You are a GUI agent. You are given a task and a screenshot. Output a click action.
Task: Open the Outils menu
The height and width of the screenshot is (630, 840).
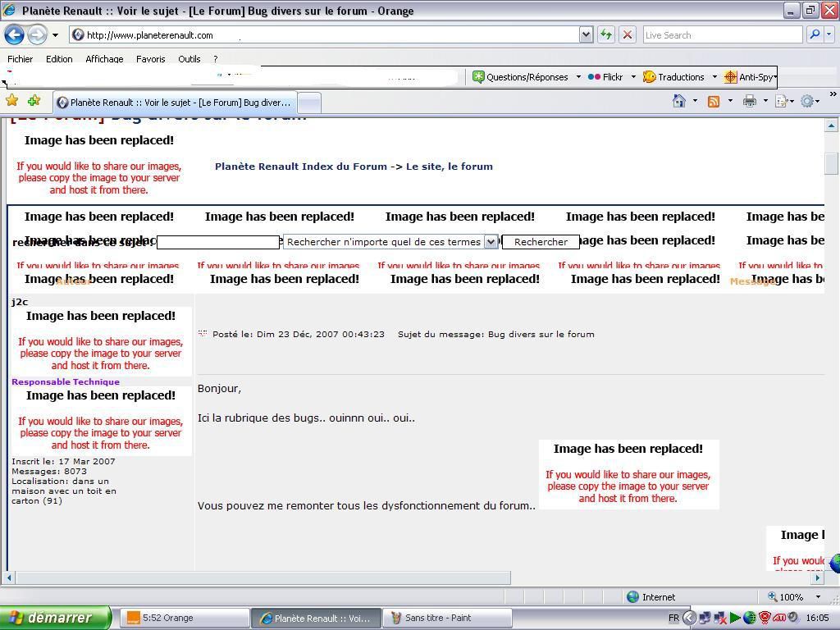tap(189, 59)
